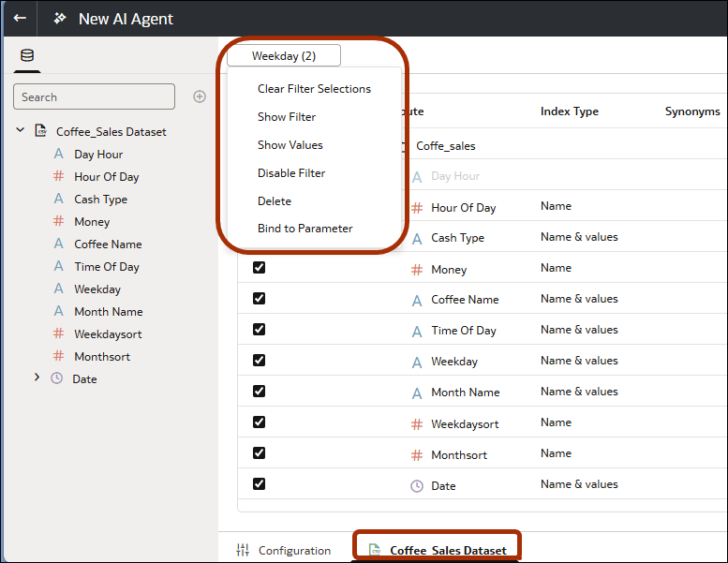Choose Bind to Parameter from menu
This screenshot has width=728, height=563.
point(305,229)
